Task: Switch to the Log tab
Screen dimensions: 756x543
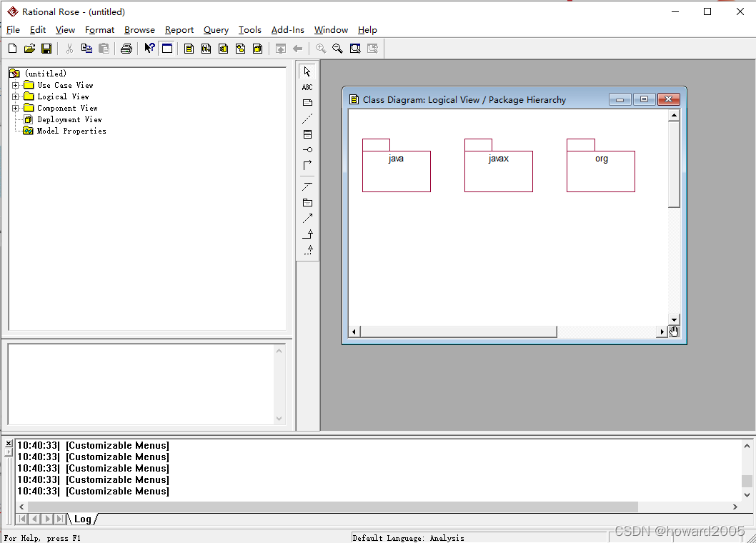Action: coord(82,519)
